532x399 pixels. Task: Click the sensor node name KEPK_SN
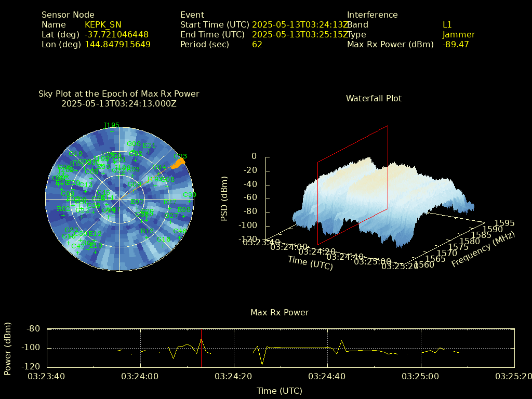pyautogui.click(x=103, y=24)
